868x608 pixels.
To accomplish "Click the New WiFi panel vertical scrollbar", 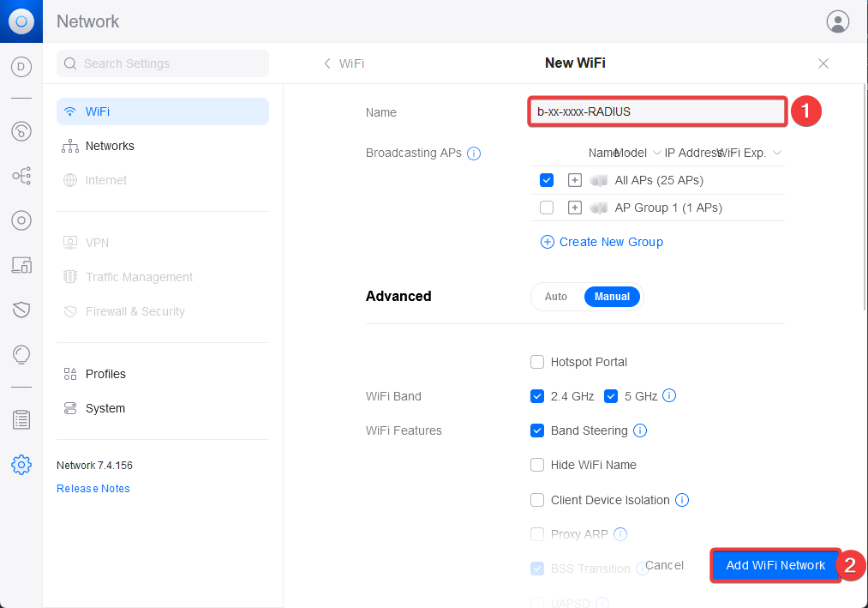I will click(865, 198).
